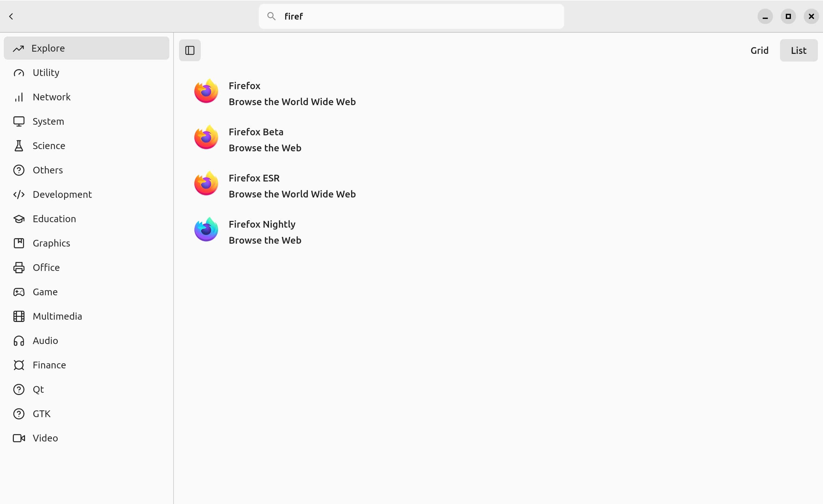Image resolution: width=823 pixels, height=504 pixels.
Task: Click the search magnifier icon
Action: (x=271, y=16)
